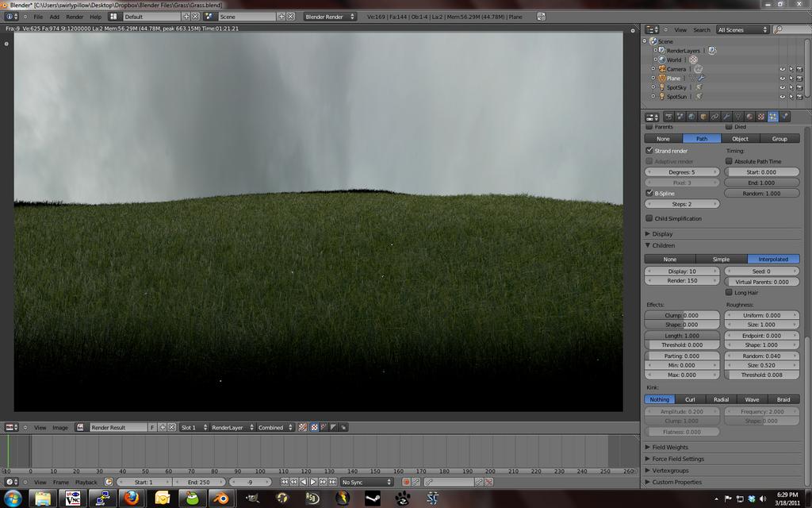The height and width of the screenshot is (508, 812).
Task: Open the Blender Render engine dropdown
Action: 329,17
